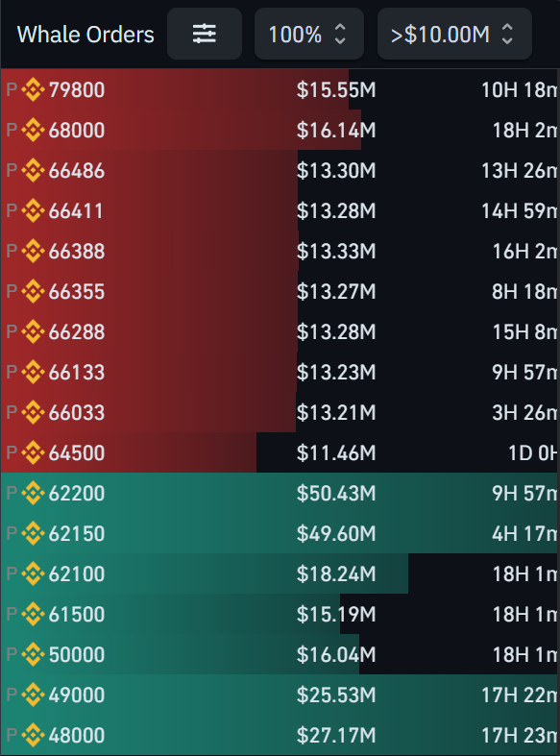Image resolution: width=560 pixels, height=756 pixels.
Task: Select the sell order price 79800
Action: click(x=77, y=90)
